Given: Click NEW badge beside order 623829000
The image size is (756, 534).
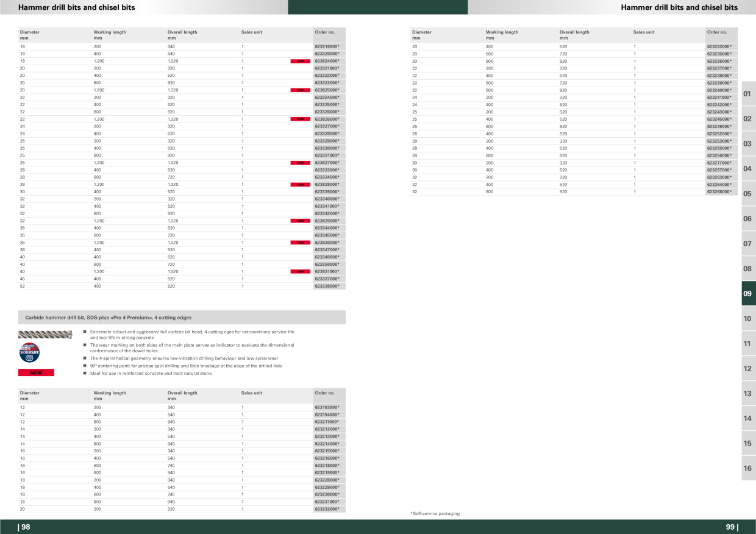Looking at the screenshot, I should [x=300, y=221].
